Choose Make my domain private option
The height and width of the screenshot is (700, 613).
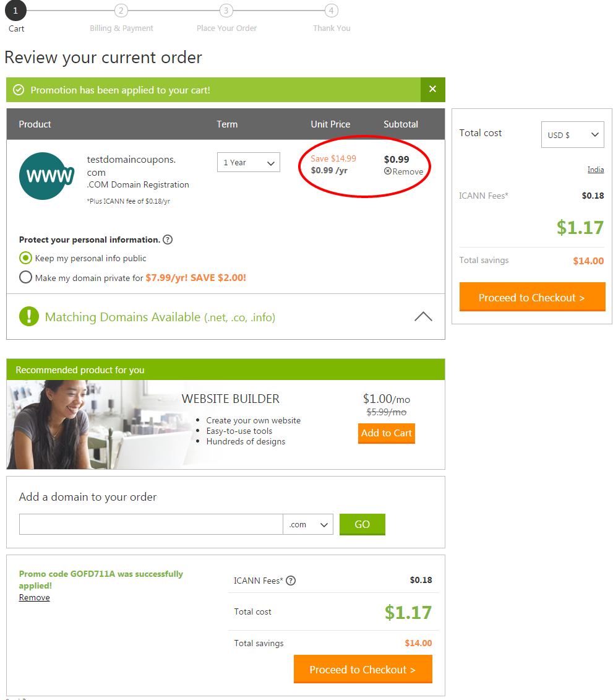click(25, 277)
